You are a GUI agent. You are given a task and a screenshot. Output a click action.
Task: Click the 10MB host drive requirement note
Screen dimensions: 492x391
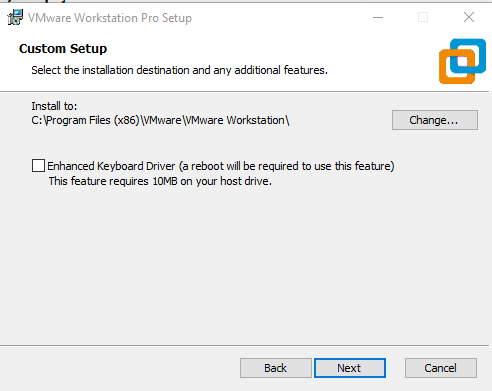click(x=160, y=181)
